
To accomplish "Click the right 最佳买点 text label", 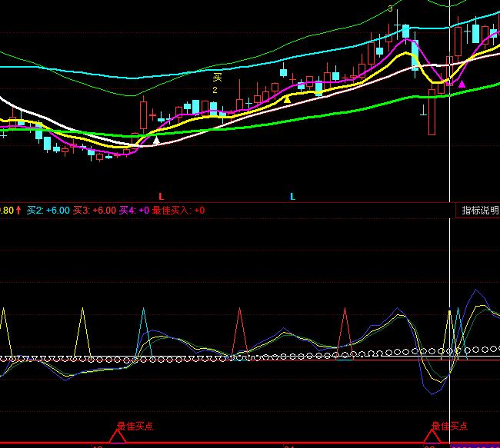I will pos(449,426).
